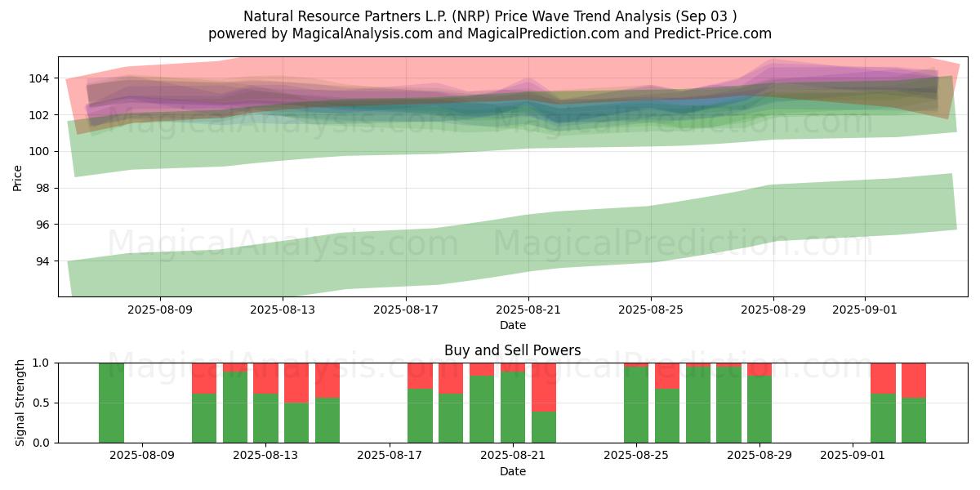The height and width of the screenshot is (490, 980).
Task: Click '2025-08-13' on the price chart axis
Action: point(283,310)
